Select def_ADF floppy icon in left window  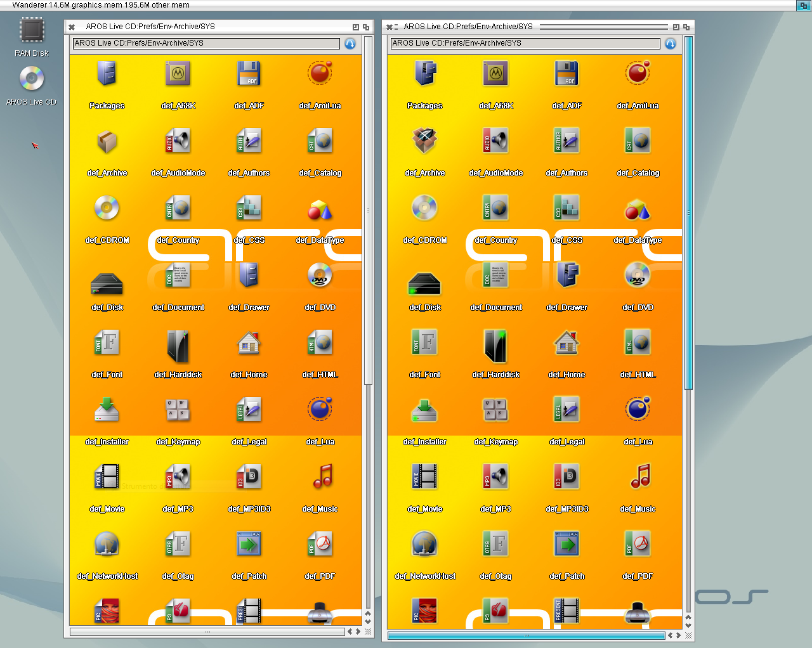tap(249, 74)
